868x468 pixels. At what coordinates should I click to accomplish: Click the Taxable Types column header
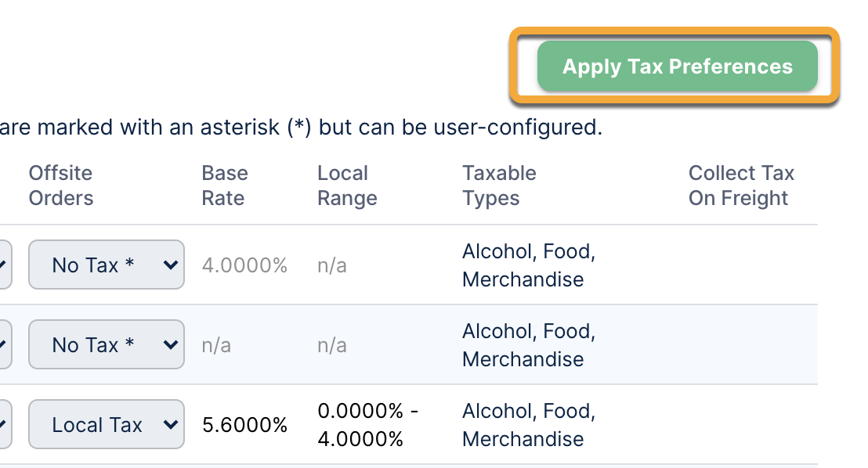click(499, 185)
